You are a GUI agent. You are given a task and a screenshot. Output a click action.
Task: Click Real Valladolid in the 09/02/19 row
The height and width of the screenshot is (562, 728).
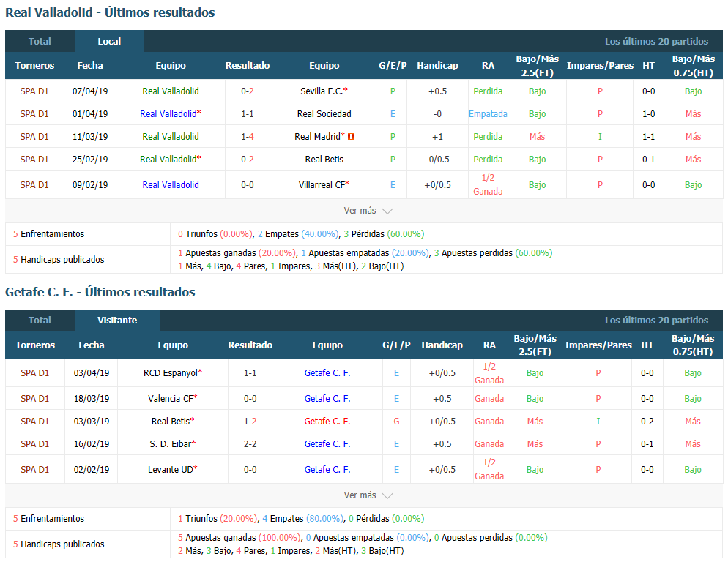coord(171,184)
